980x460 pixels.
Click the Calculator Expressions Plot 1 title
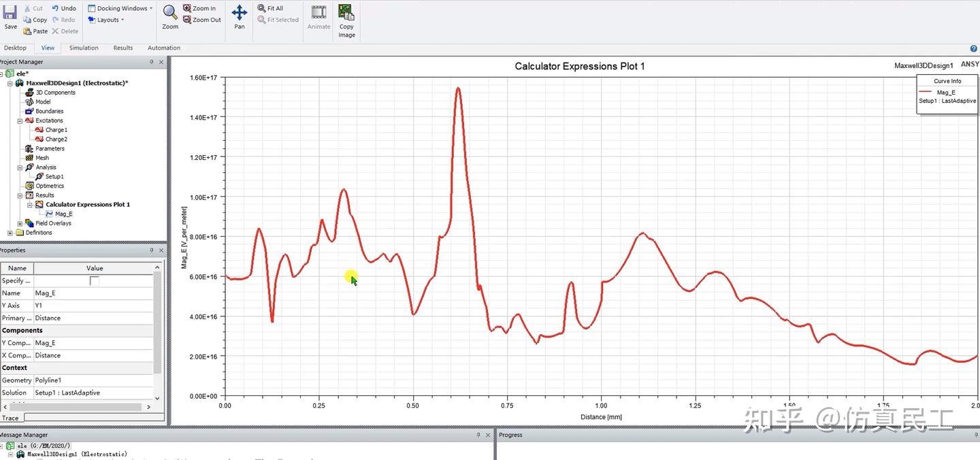[x=580, y=66]
